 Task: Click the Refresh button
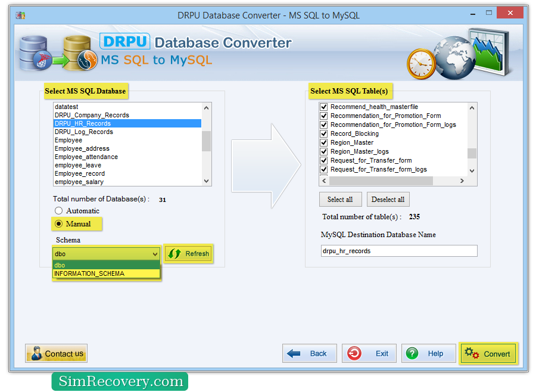(188, 253)
